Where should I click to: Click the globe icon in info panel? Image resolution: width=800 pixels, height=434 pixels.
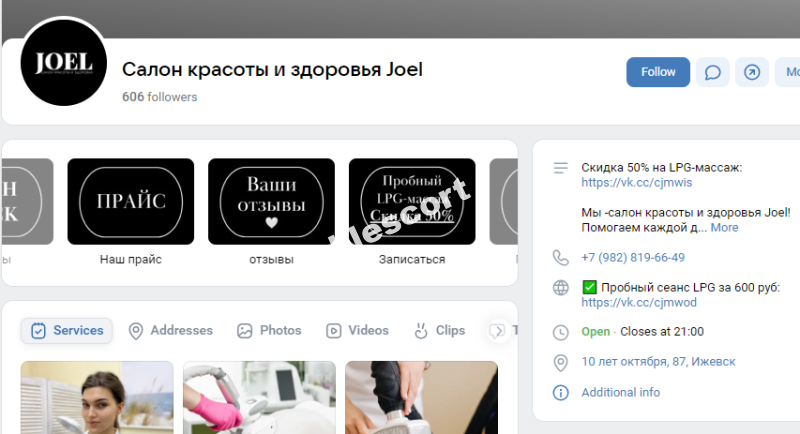560,288
